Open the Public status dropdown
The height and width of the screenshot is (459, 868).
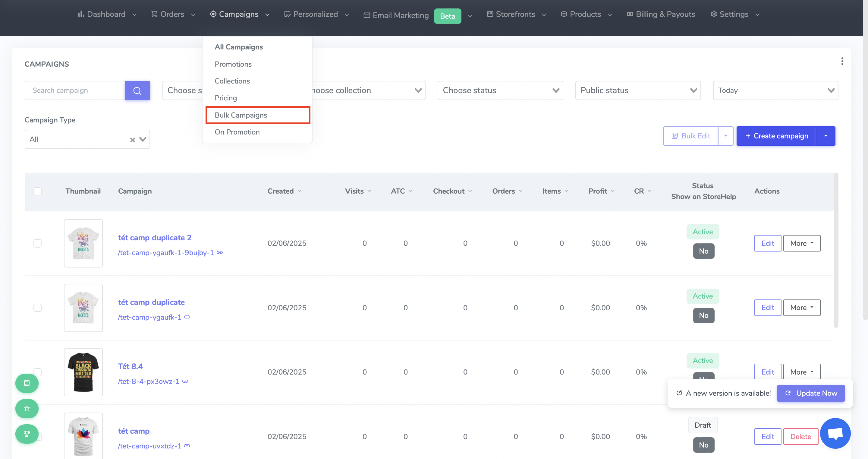click(x=638, y=90)
